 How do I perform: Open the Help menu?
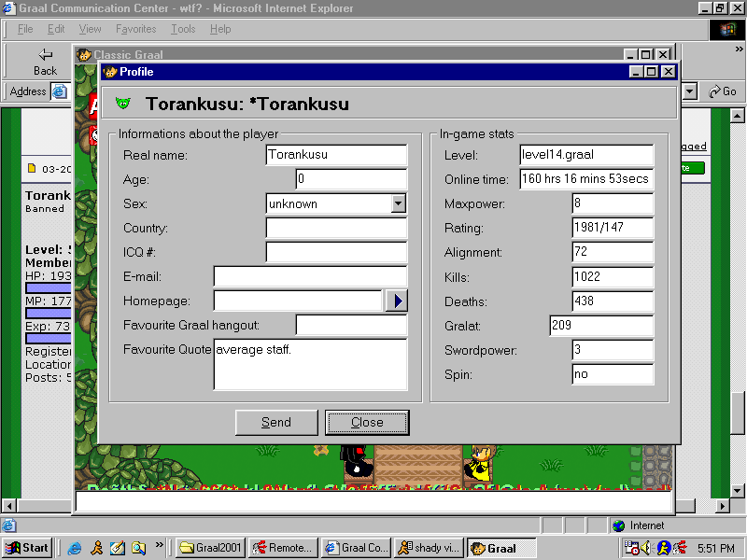point(220,29)
